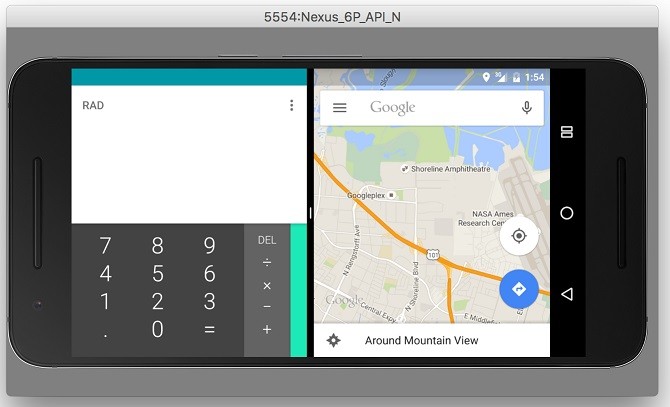Image resolution: width=670 pixels, height=407 pixels.
Task: Tap the 2 key on calculator
Action: coord(158,302)
